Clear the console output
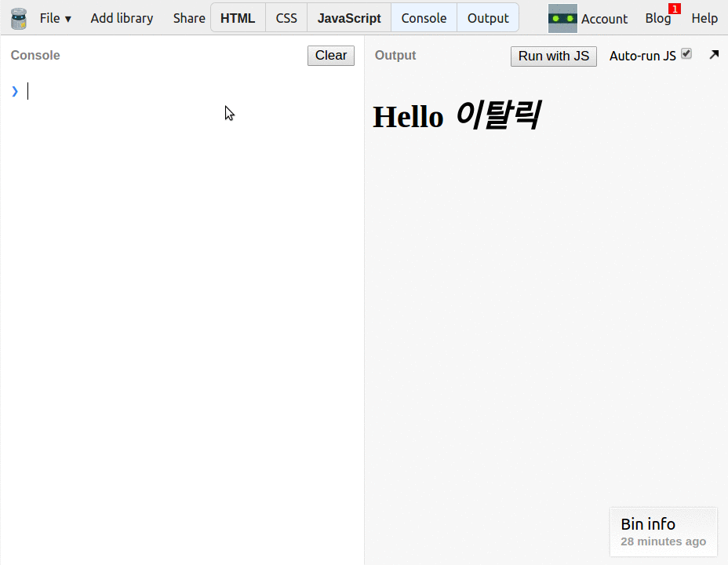The height and width of the screenshot is (565, 728). 330,55
